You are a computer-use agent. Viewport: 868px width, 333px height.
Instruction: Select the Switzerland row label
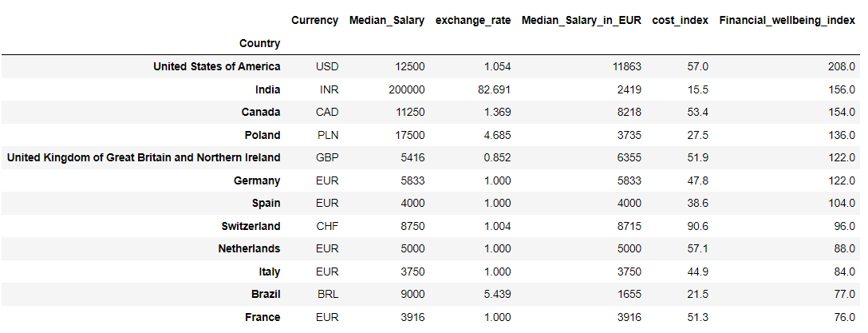251,226
